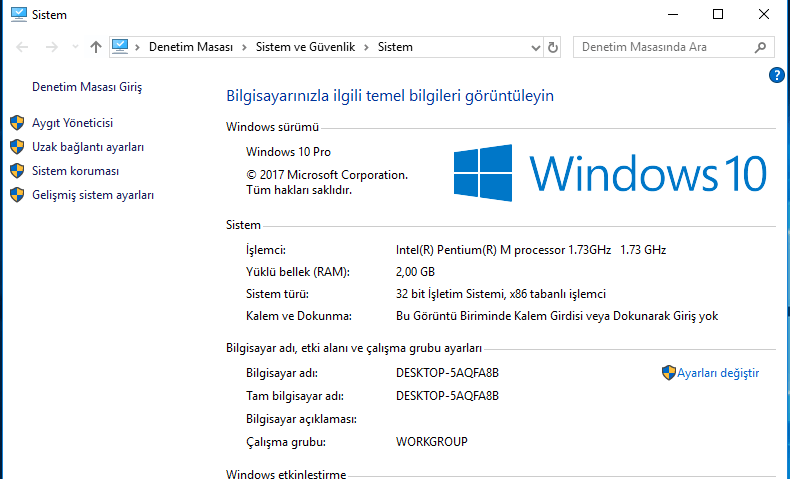Minimize the Sistem window

point(673,15)
